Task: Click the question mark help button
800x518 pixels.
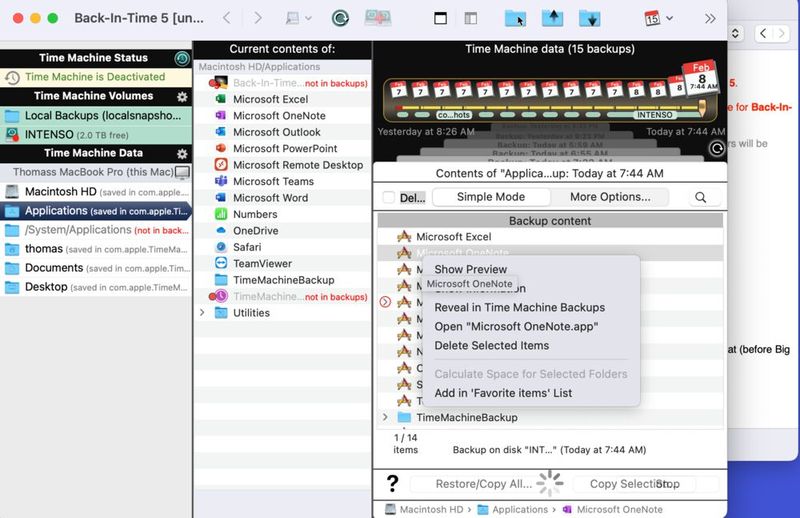Action: click(x=392, y=483)
